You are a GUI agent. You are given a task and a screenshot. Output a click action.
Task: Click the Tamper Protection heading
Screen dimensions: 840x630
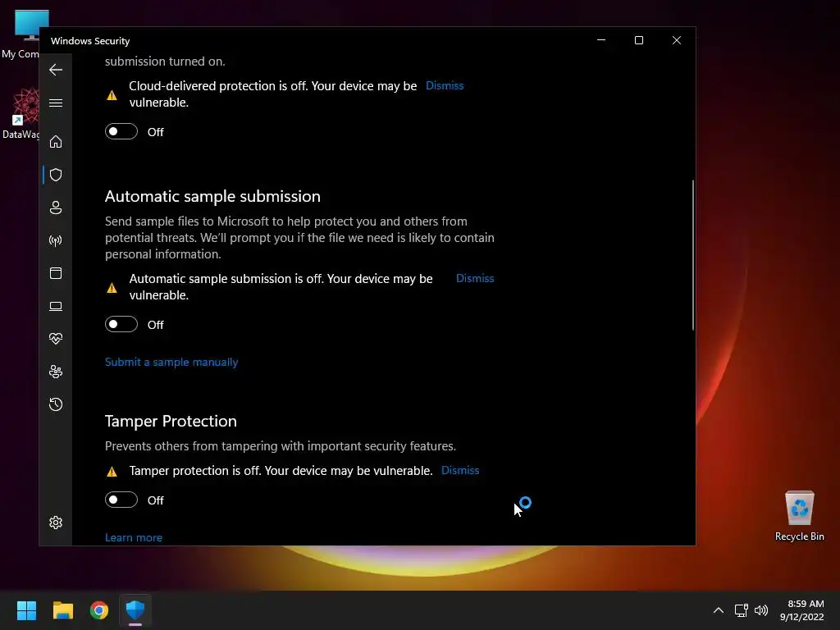click(171, 421)
